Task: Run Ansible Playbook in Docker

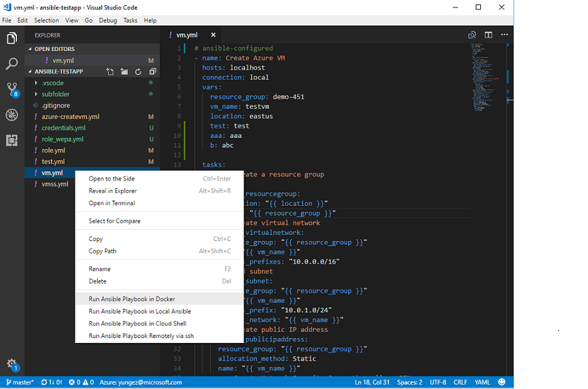Action: [159, 299]
